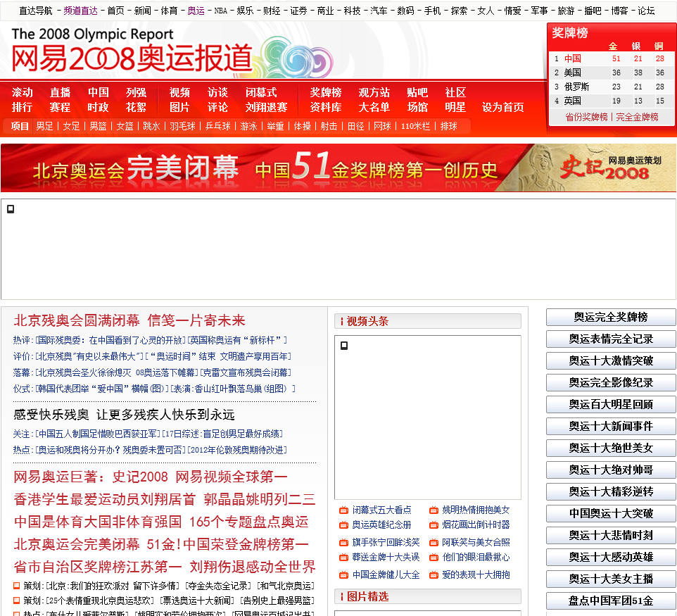677x616 pixels.
Task: Open 刘翔退赛 in the red menu
Action: (266, 107)
